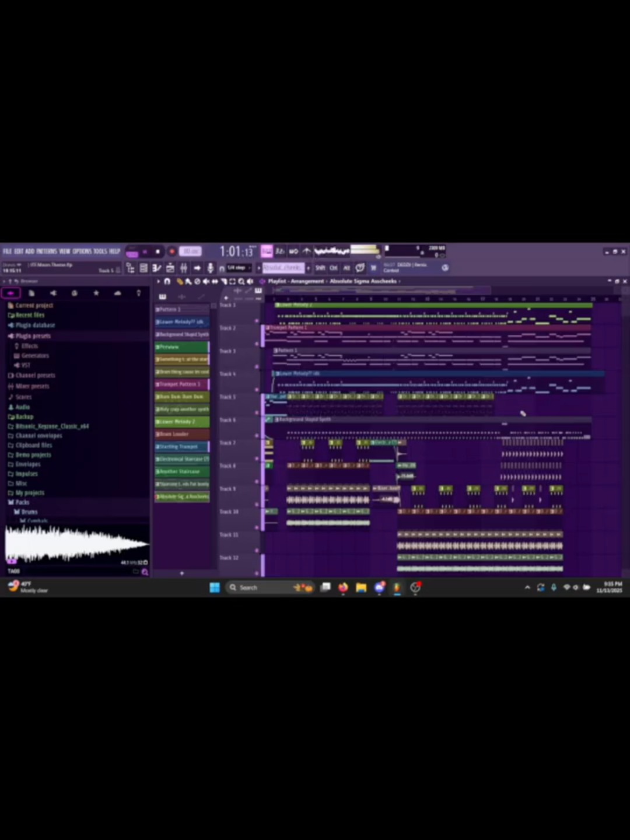Toggle mute dot for Track 3
This screenshot has width=630, height=840.
257,366
